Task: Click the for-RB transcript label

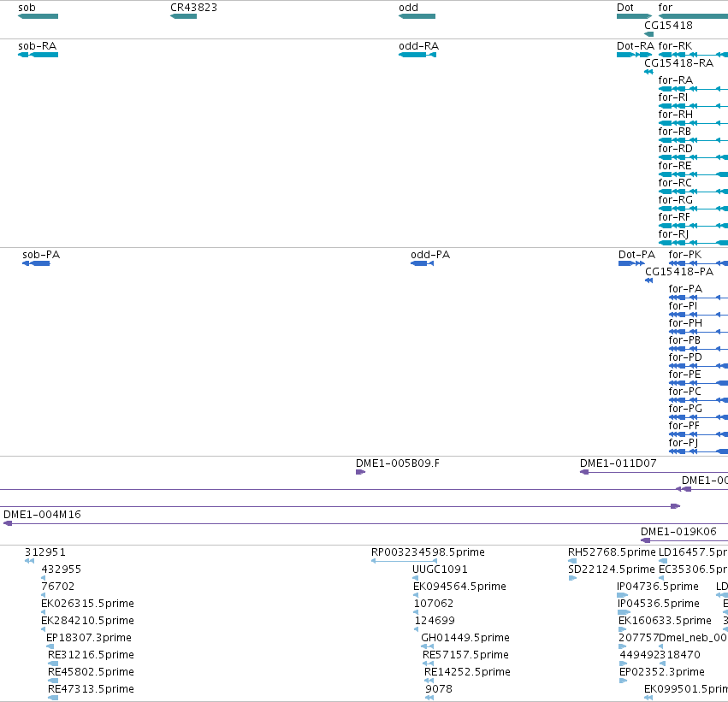Action: (675, 132)
